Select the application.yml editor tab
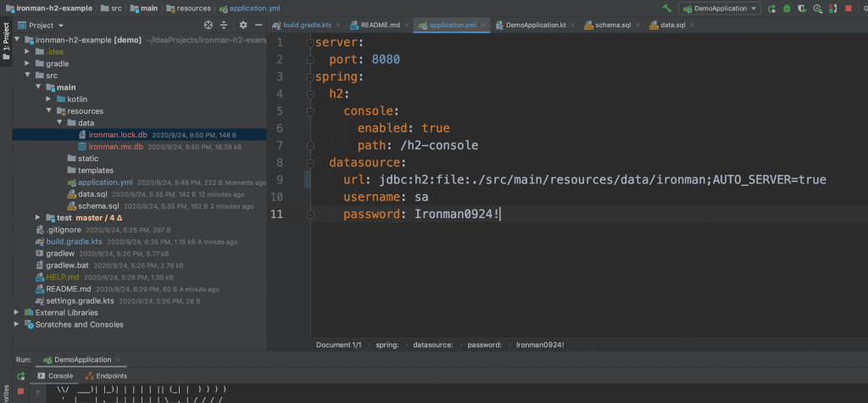The height and width of the screenshot is (403, 868). [x=453, y=25]
